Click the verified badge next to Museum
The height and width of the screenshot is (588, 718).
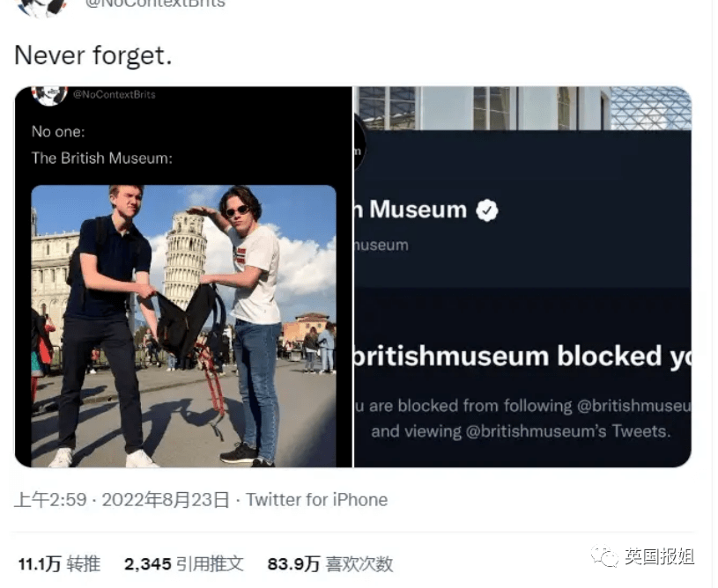[487, 210]
